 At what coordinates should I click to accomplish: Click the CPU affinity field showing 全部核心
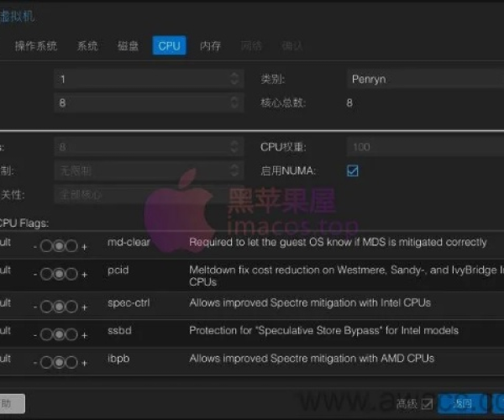[149, 194]
